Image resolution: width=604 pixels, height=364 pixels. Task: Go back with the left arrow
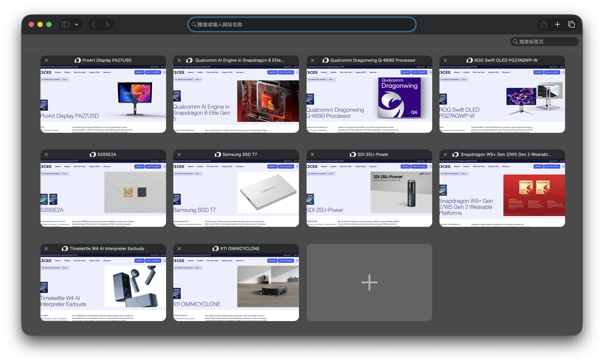pos(94,24)
